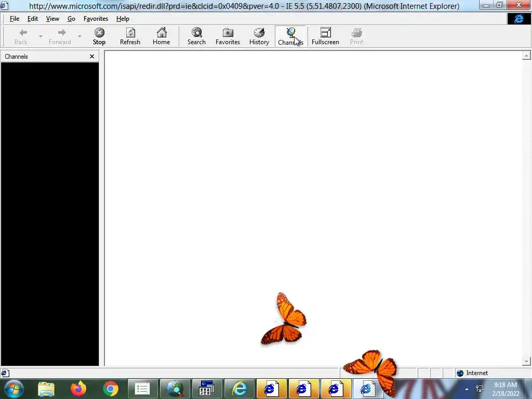Click the Internet Explorer throbber logo
Image resolution: width=532 pixels, height=399 pixels.
[x=519, y=19]
